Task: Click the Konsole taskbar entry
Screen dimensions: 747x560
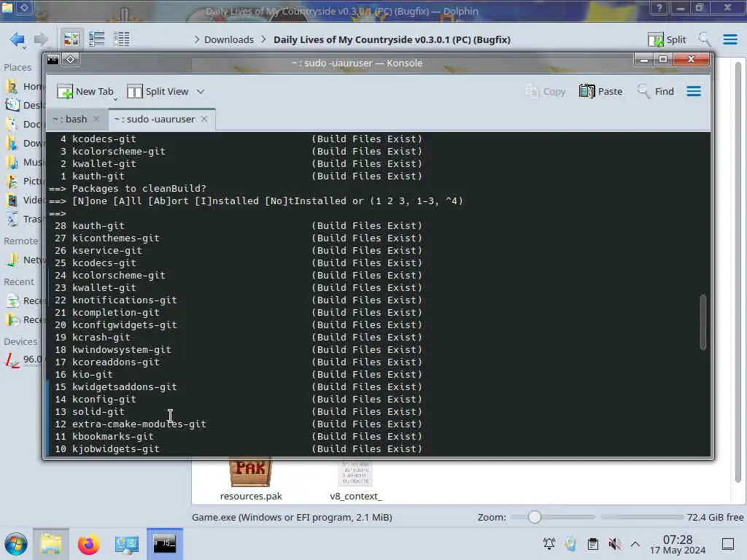Action: point(164,544)
